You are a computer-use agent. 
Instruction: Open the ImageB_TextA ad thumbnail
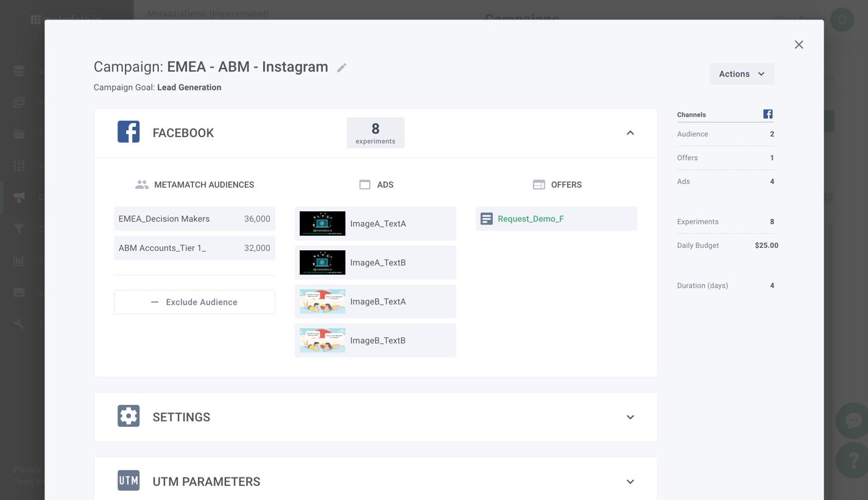tap(322, 301)
